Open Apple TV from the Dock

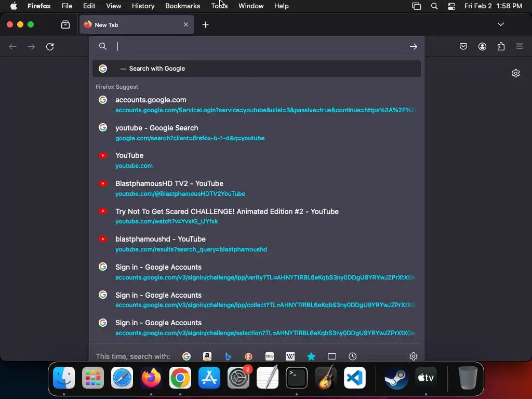pos(426,377)
